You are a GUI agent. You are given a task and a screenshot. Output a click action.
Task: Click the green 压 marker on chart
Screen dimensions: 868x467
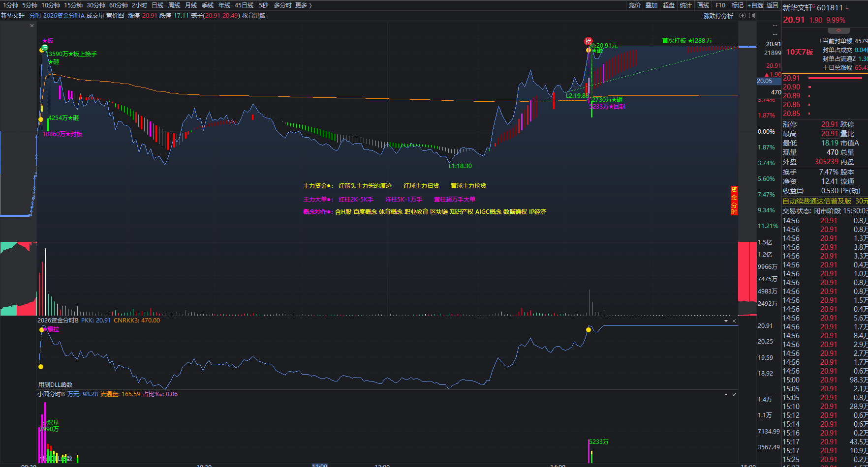click(x=45, y=48)
